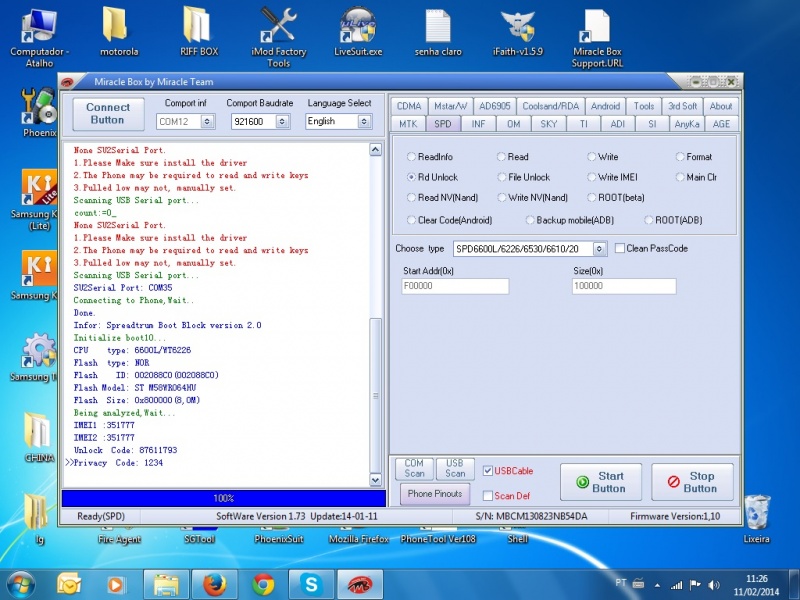Image resolution: width=800 pixels, height=600 pixels.
Task: Switch to the Android tab
Action: 605,106
